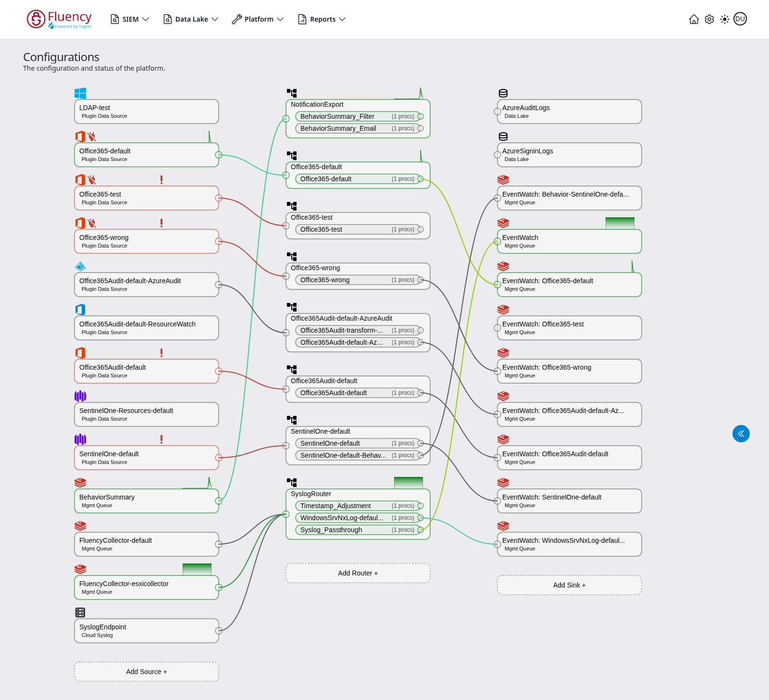Open the Reports dropdown menu

click(x=322, y=19)
